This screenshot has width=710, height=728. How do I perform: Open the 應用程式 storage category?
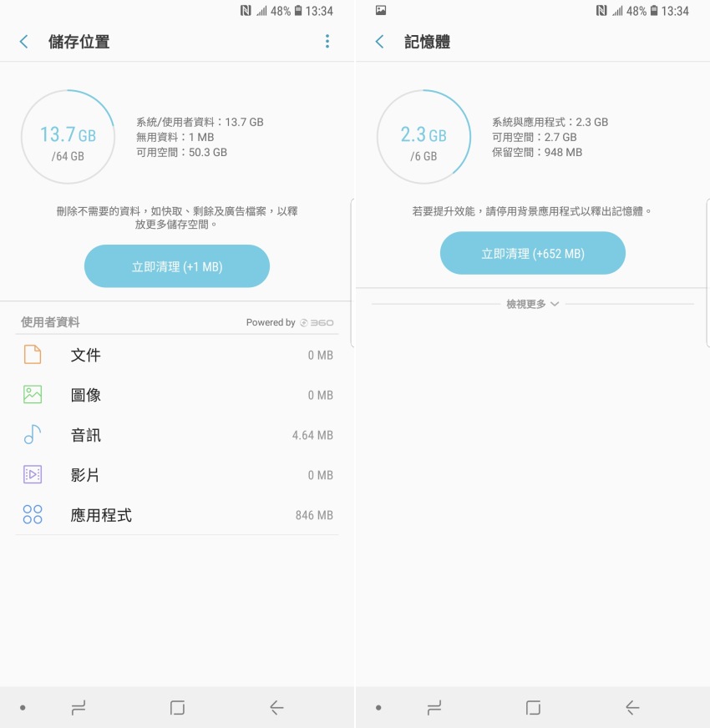[177, 514]
